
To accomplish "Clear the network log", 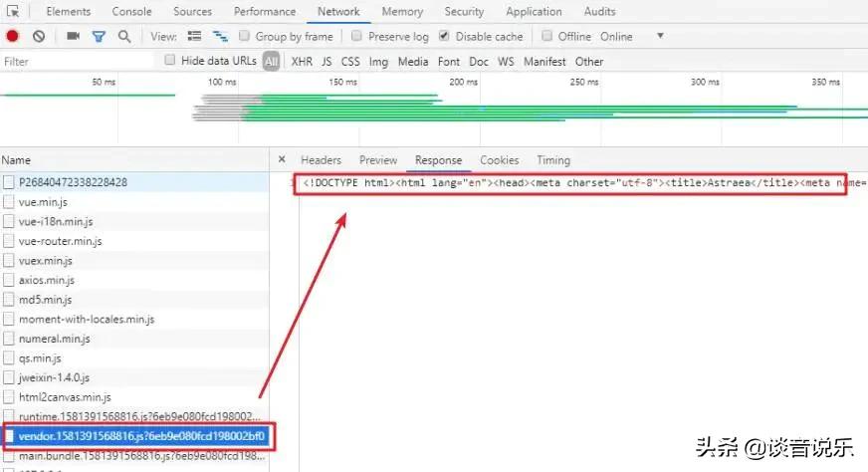I will point(38,36).
